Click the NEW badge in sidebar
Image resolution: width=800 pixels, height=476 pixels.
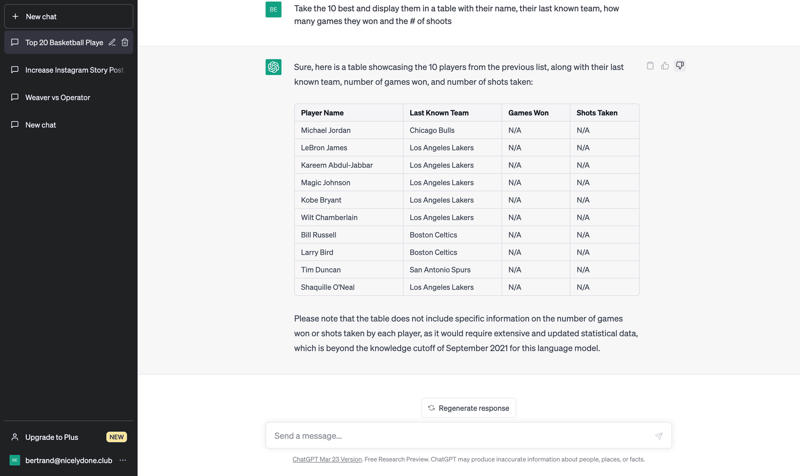tap(116, 437)
